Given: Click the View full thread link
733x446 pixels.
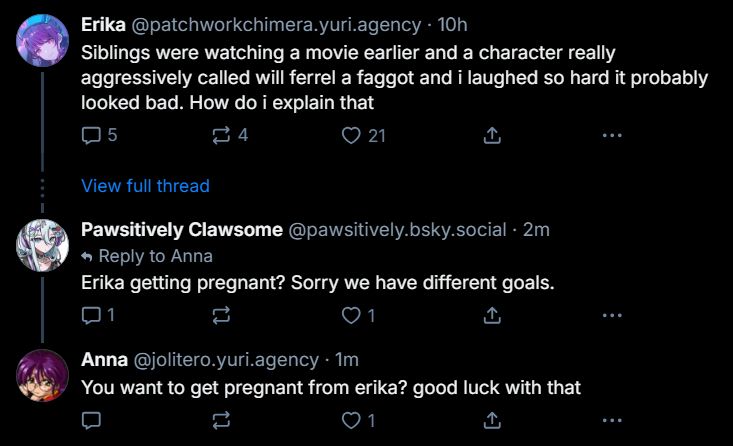Looking at the screenshot, I should 145,186.
